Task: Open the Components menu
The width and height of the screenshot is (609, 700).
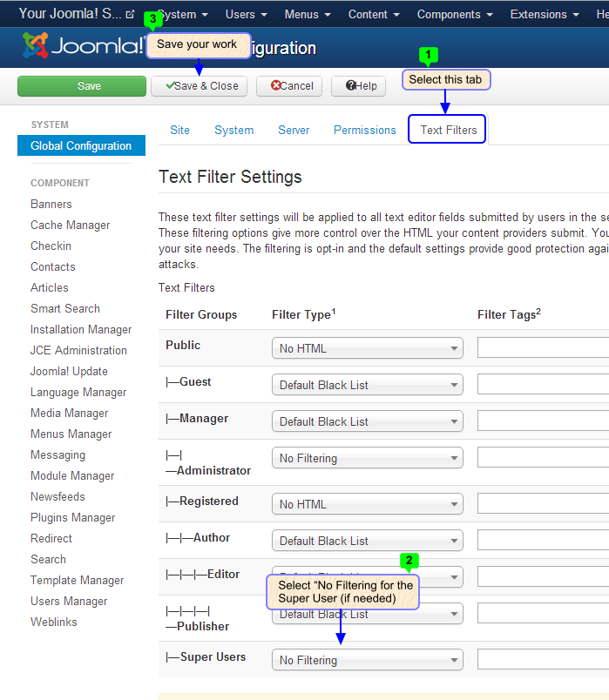Action: (x=455, y=14)
